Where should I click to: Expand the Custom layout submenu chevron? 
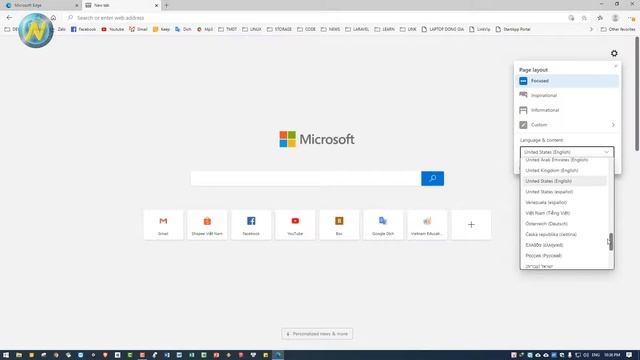[x=613, y=125]
